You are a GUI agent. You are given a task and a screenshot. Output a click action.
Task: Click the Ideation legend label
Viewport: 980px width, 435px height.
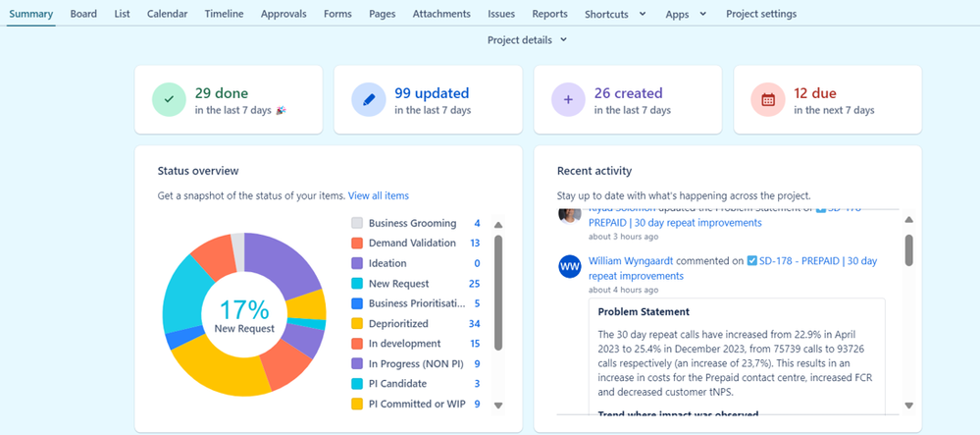(x=387, y=263)
